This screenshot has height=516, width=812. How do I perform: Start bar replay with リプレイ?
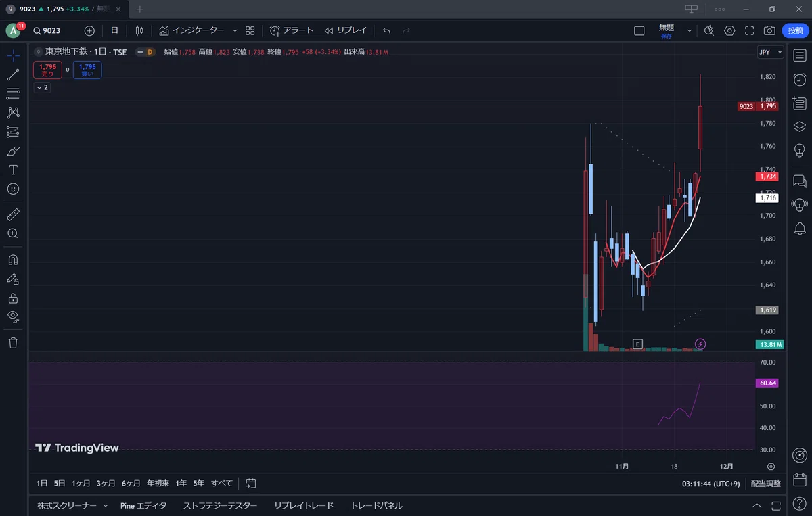[345, 30]
